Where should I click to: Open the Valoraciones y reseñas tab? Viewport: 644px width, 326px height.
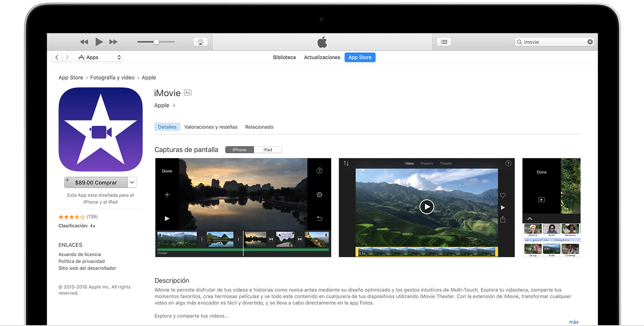click(x=211, y=127)
